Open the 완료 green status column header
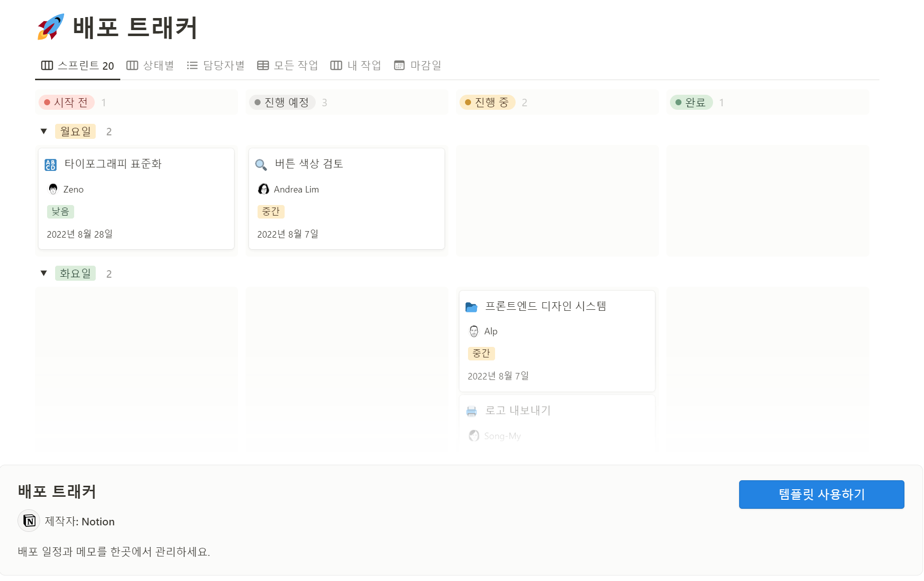 tap(691, 102)
